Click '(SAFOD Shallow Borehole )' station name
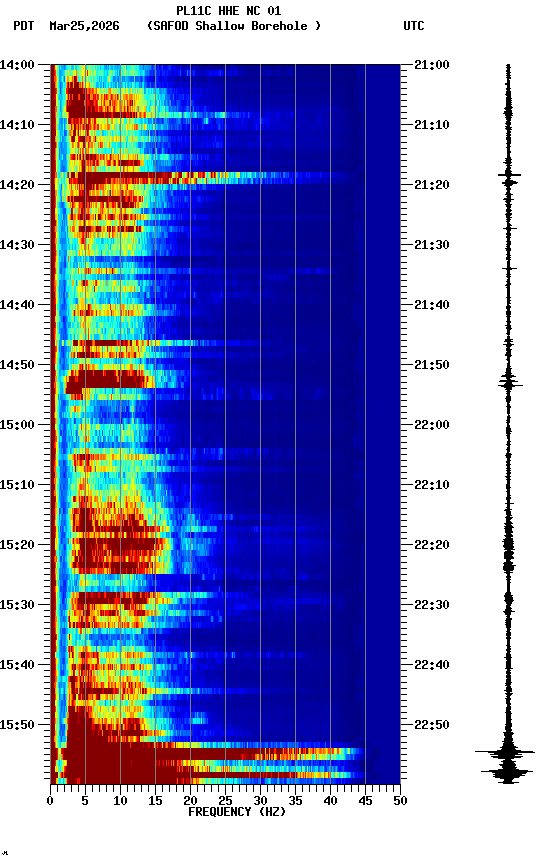 [234, 26]
